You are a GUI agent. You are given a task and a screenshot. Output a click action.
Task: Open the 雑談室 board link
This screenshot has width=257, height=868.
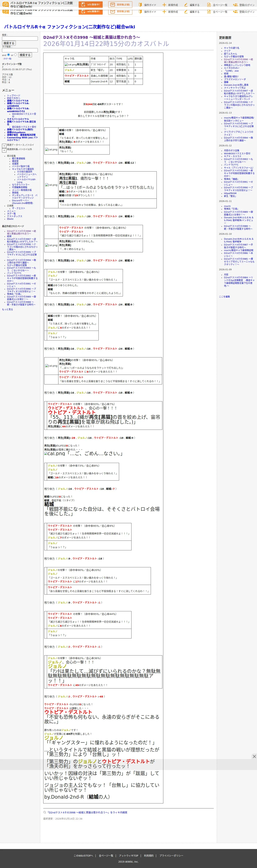[16, 161]
